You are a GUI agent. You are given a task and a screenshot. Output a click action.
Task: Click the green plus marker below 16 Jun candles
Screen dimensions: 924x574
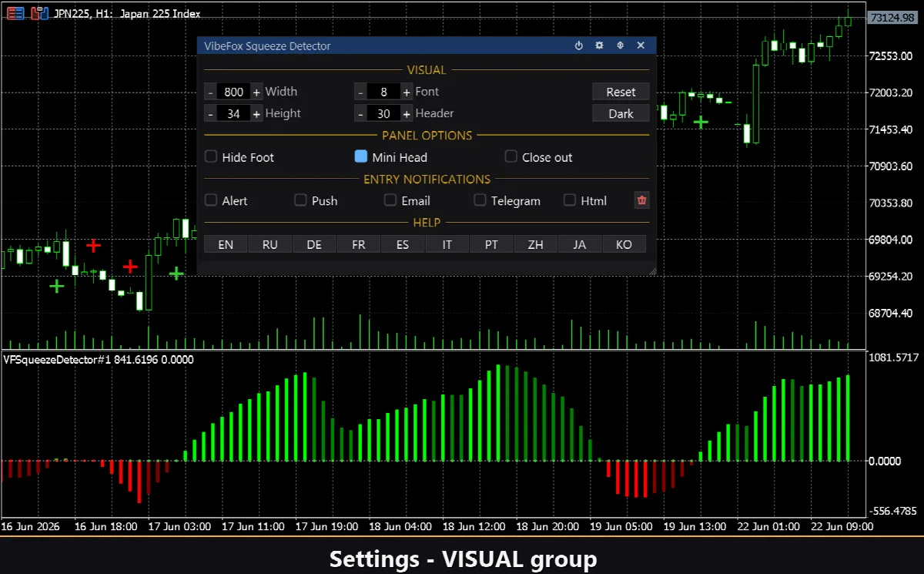[x=57, y=287]
